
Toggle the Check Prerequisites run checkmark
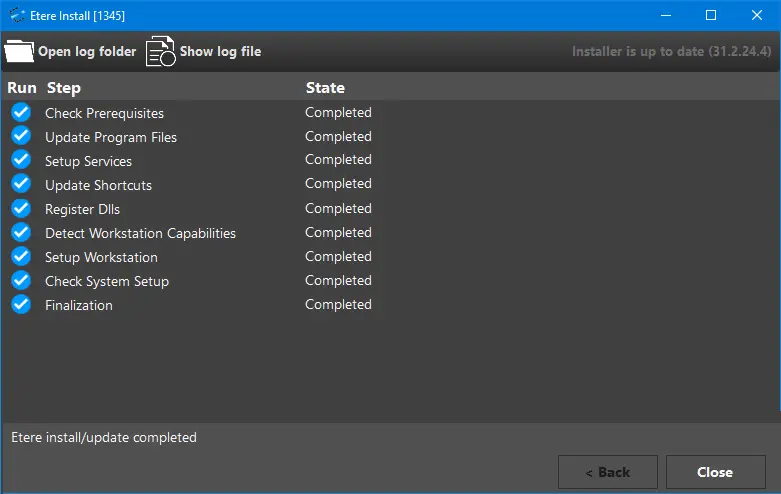tap(21, 113)
